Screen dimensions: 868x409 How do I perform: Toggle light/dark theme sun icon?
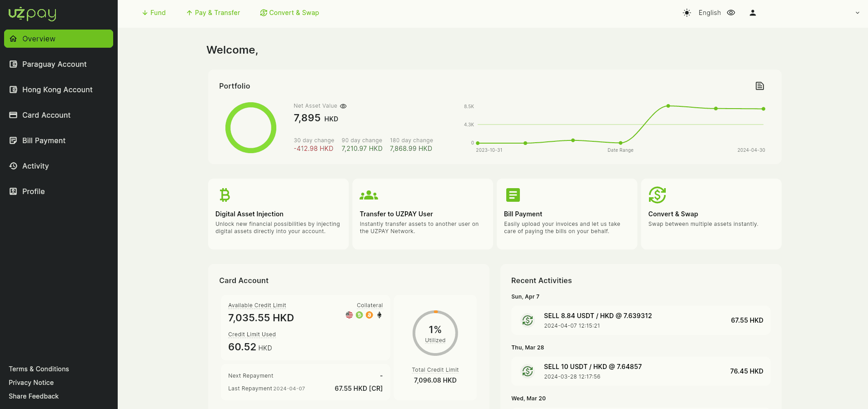(687, 13)
